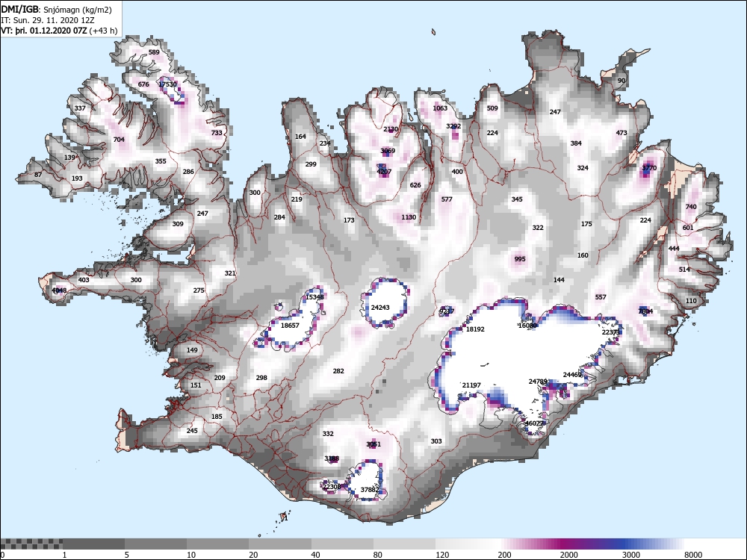This screenshot has width=747, height=560.
Task: Click the Vatnajökull value '24789'
Action: (x=538, y=382)
